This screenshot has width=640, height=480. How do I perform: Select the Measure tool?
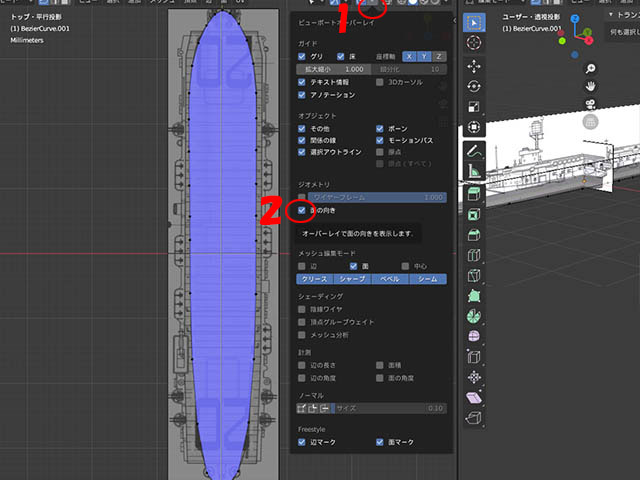474,171
